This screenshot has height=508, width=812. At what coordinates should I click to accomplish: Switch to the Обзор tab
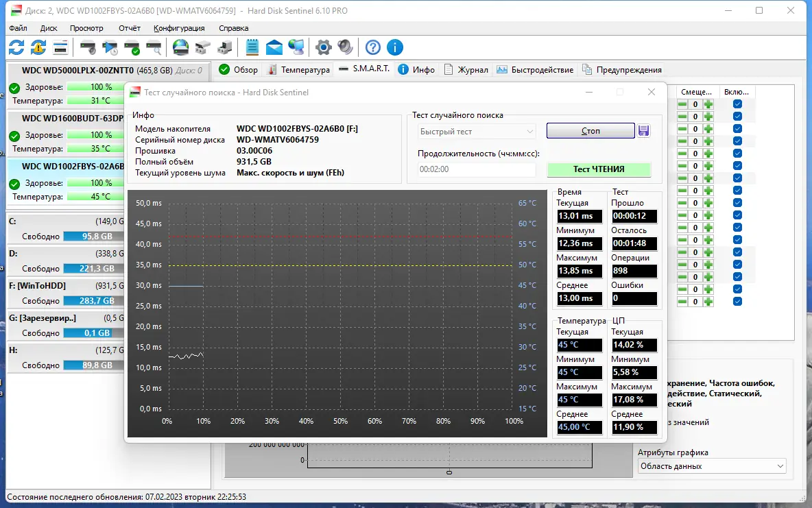(x=238, y=70)
